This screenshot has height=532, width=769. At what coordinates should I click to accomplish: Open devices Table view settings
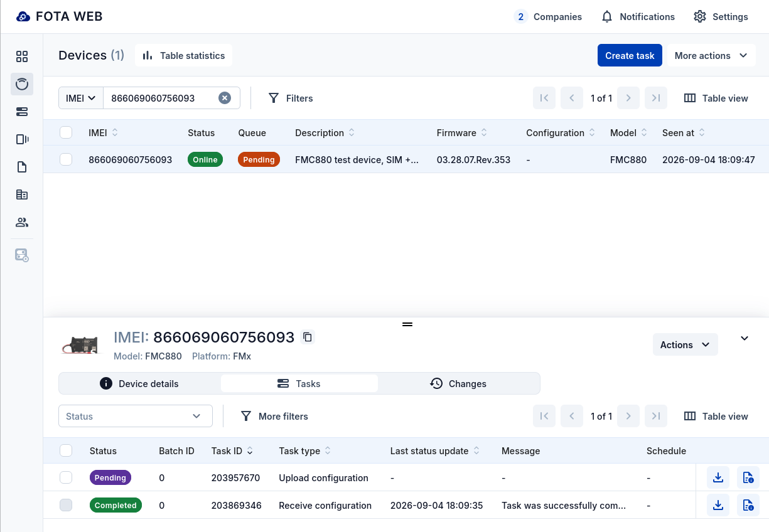pos(716,98)
